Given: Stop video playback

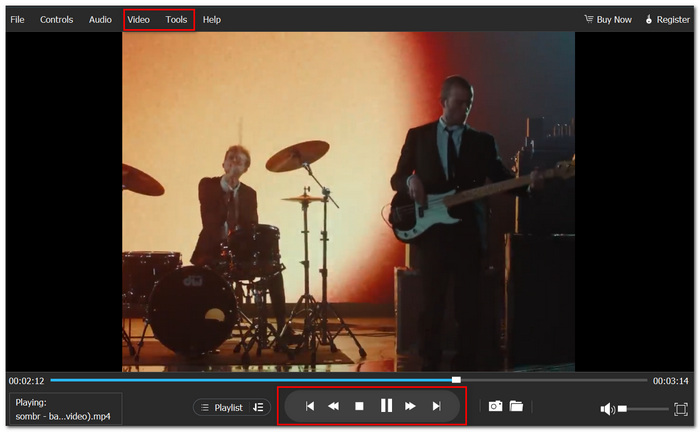Looking at the screenshot, I should click(x=359, y=406).
